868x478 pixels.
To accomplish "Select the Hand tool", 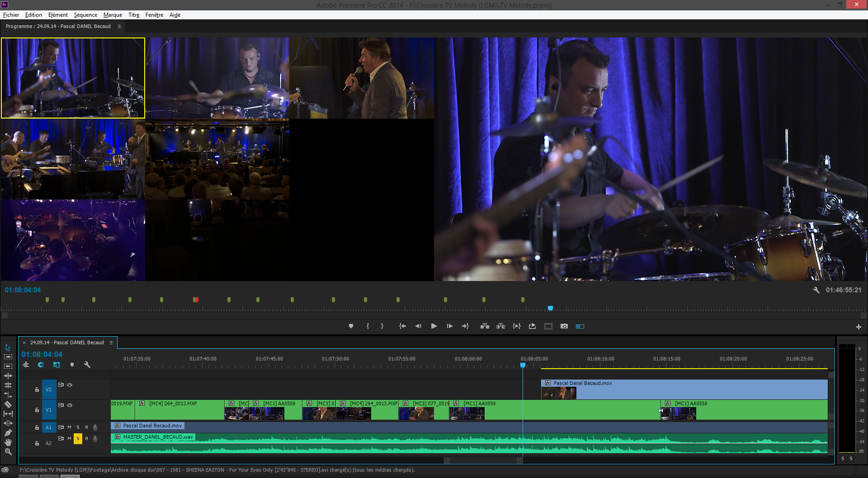I will point(8,442).
